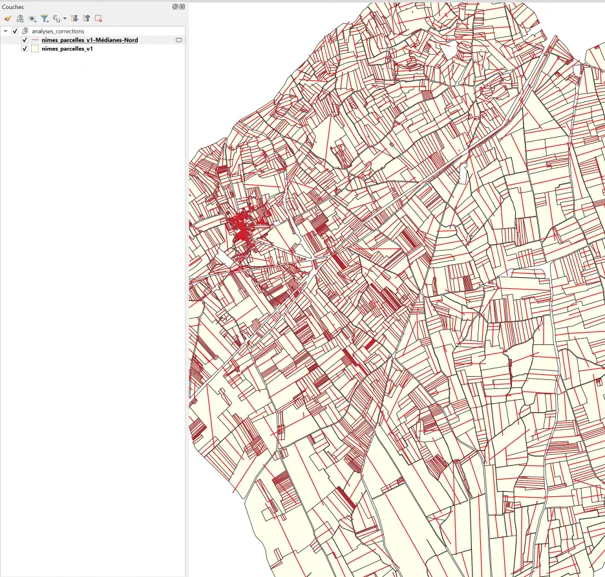605x577 pixels.
Task: Expand all layers in the tree
Action: (x=74, y=19)
